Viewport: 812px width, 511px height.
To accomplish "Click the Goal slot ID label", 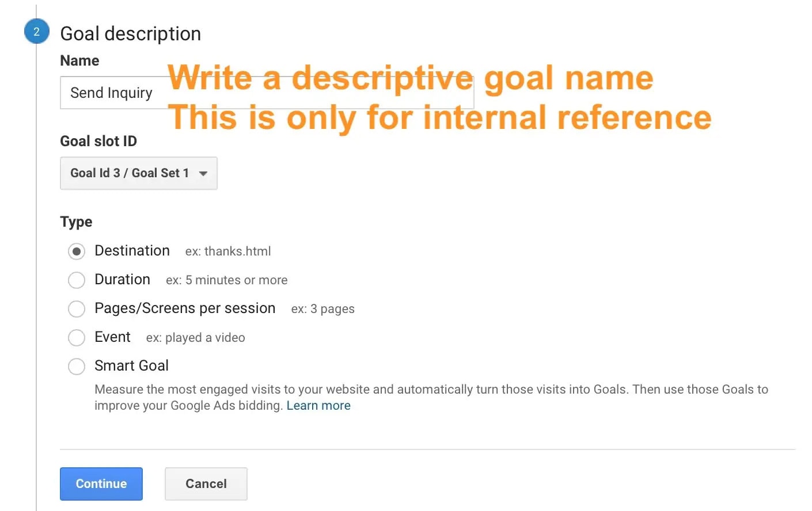I will coord(98,141).
